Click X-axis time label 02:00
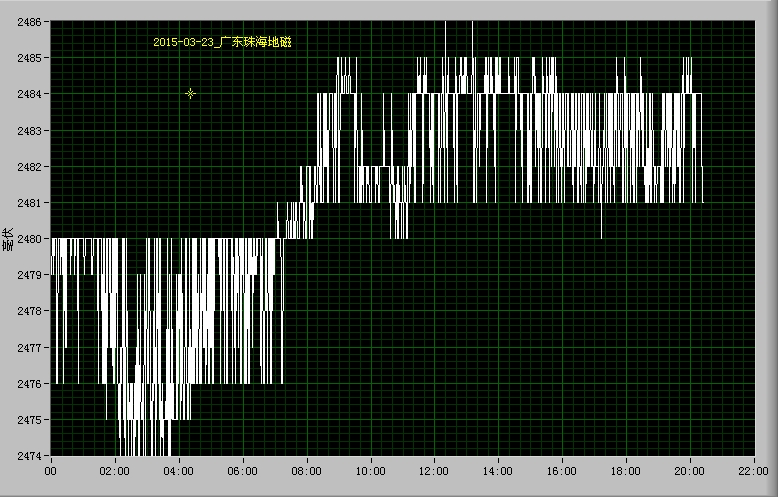This screenshot has height=497, width=778. pyautogui.click(x=115, y=471)
